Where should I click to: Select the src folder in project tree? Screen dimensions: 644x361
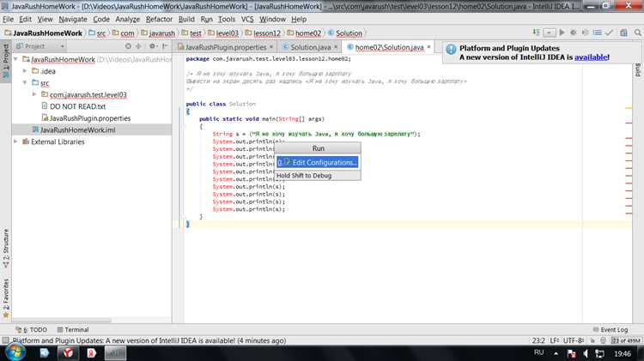coord(45,83)
